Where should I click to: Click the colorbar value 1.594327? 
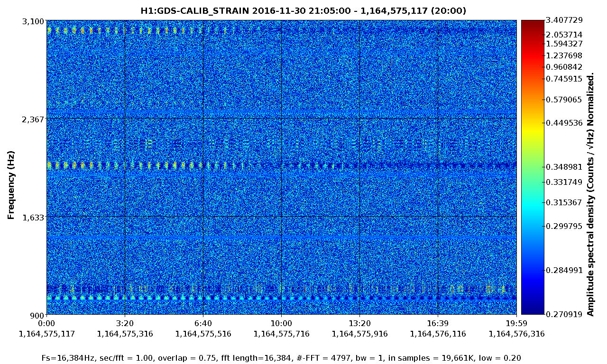click(564, 44)
